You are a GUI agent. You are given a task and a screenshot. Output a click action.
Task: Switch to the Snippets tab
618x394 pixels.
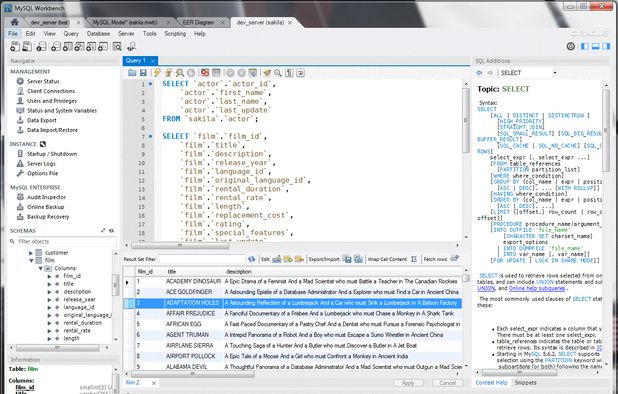pyautogui.click(x=525, y=383)
